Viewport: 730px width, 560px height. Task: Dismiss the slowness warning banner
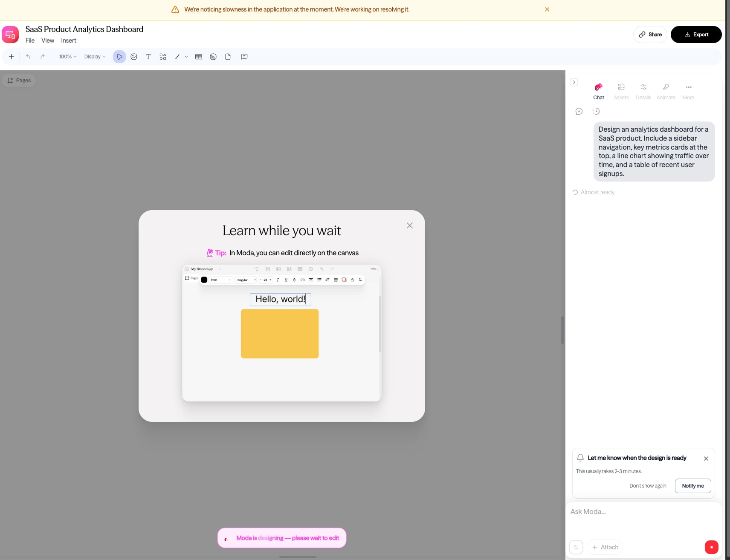pyautogui.click(x=547, y=9)
